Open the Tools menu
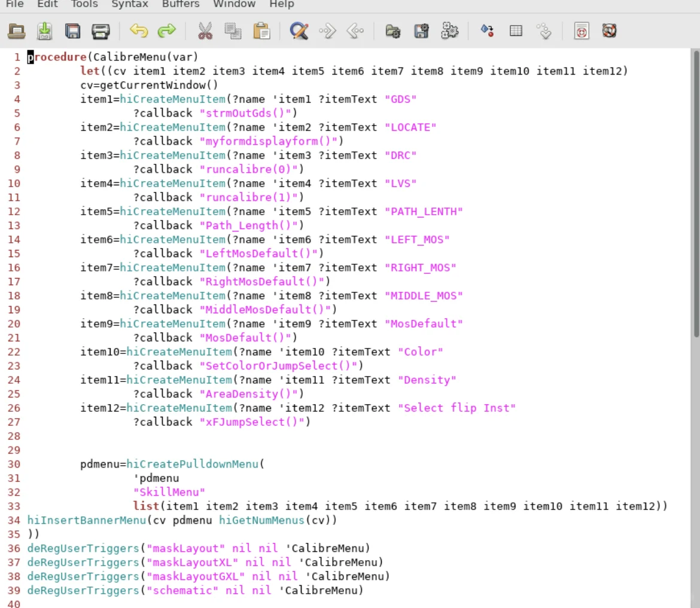Screen dimensions: 700x608 coord(84,4)
